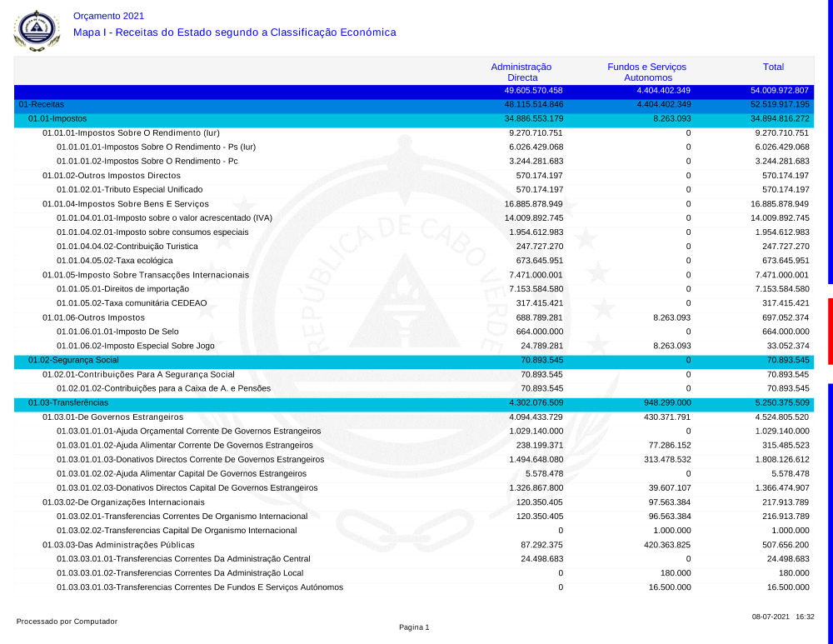Click "01.01.01-Impostos Sobre O Rendimento (Iur)" row
This screenshot has height=644, width=833.
(131, 133)
